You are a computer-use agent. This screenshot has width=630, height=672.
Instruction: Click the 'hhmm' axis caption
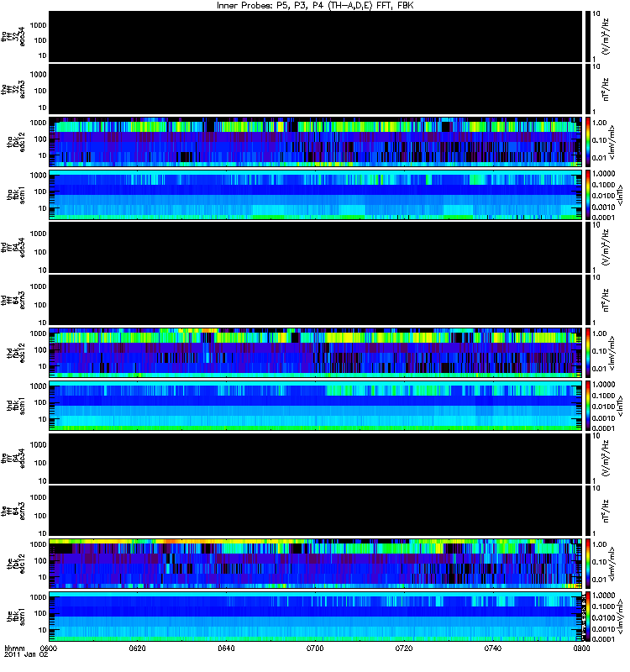pos(14,648)
